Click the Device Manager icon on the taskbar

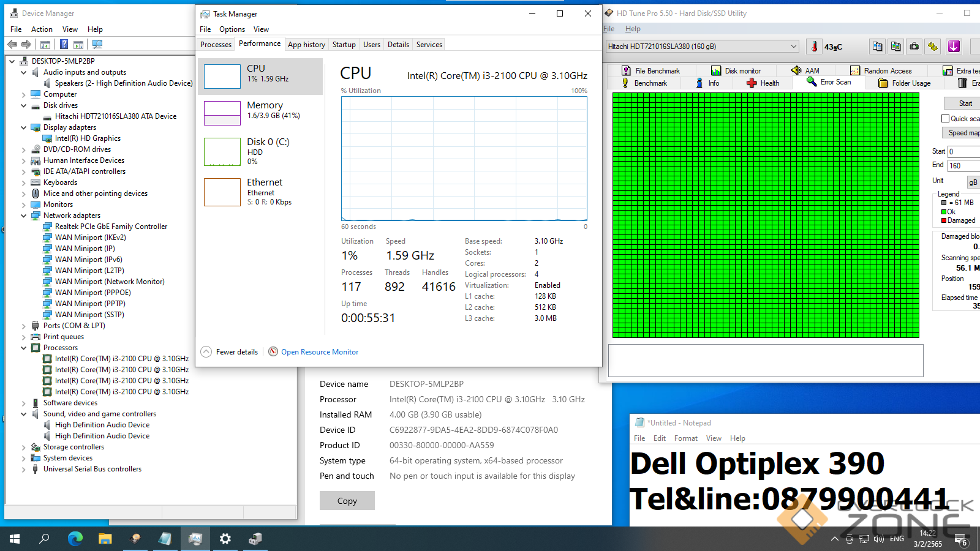coord(255,539)
